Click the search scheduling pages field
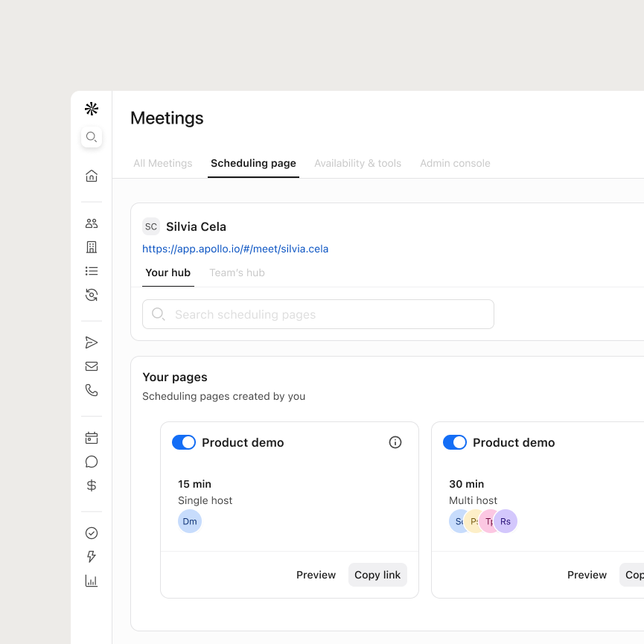This screenshot has width=644, height=644. pyautogui.click(x=318, y=314)
